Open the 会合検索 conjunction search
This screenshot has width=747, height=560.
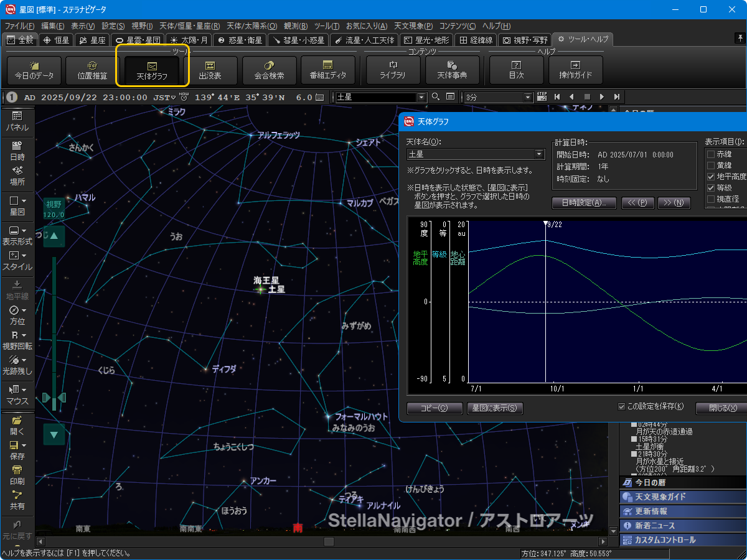tap(269, 70)
